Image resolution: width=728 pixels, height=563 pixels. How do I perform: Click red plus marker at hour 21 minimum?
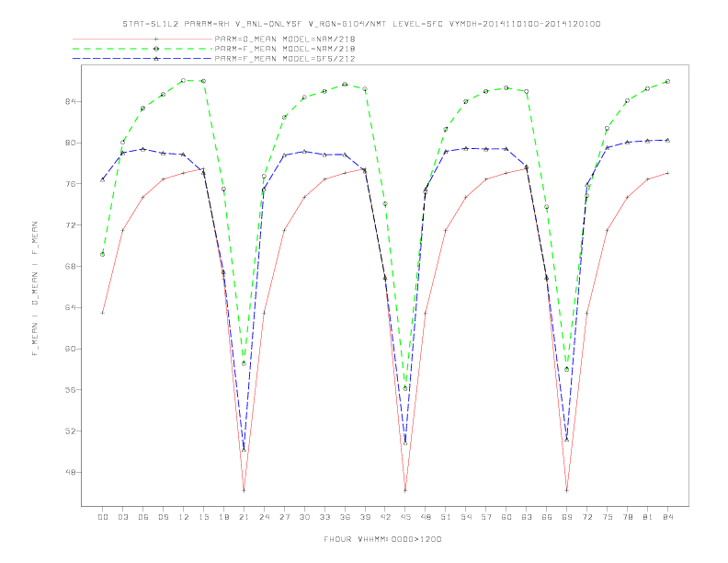point(244,490)
